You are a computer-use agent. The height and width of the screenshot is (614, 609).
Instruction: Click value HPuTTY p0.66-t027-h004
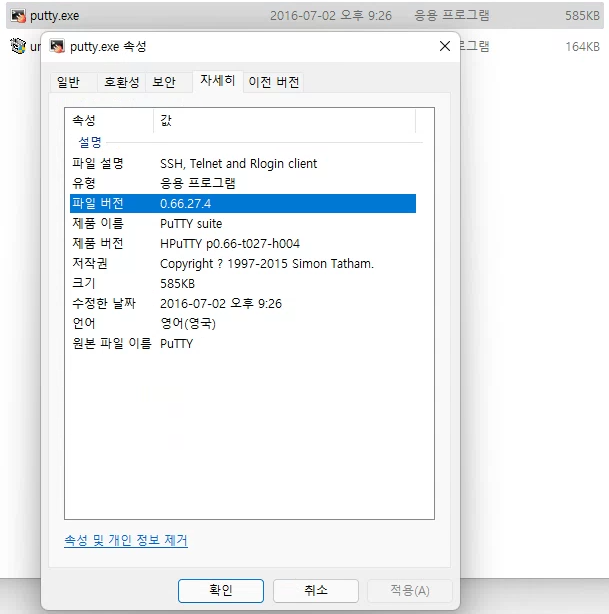(230, 244)
